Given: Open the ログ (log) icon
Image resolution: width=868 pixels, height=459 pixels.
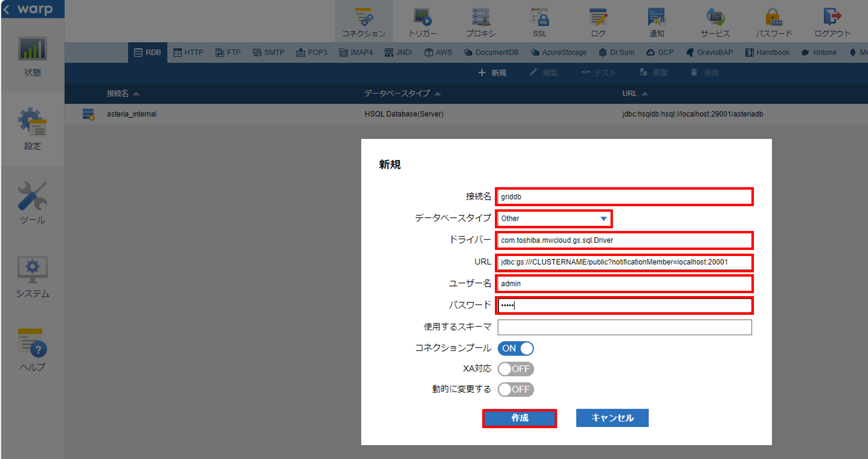Looking at the screenshot, I should tap(598, 17).
